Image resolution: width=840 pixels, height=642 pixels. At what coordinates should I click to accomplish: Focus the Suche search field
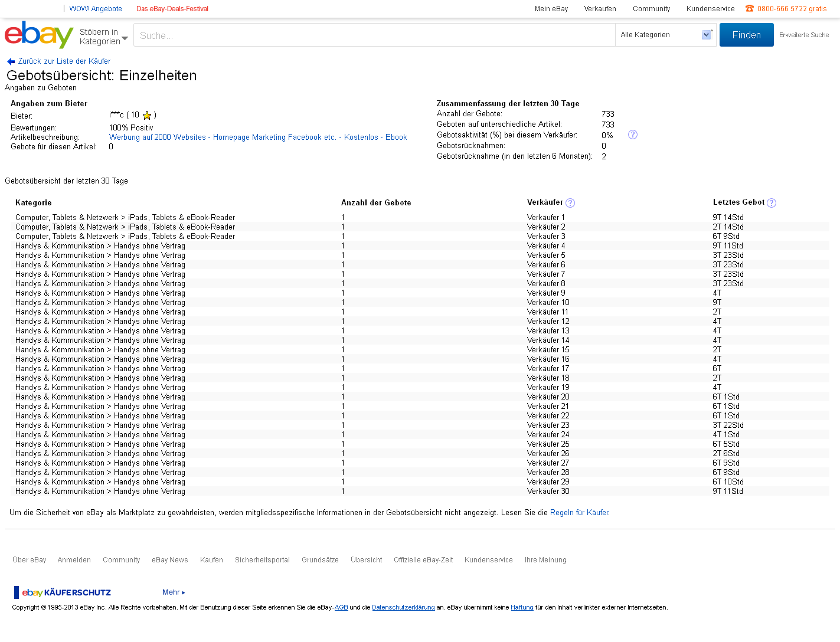374,35
